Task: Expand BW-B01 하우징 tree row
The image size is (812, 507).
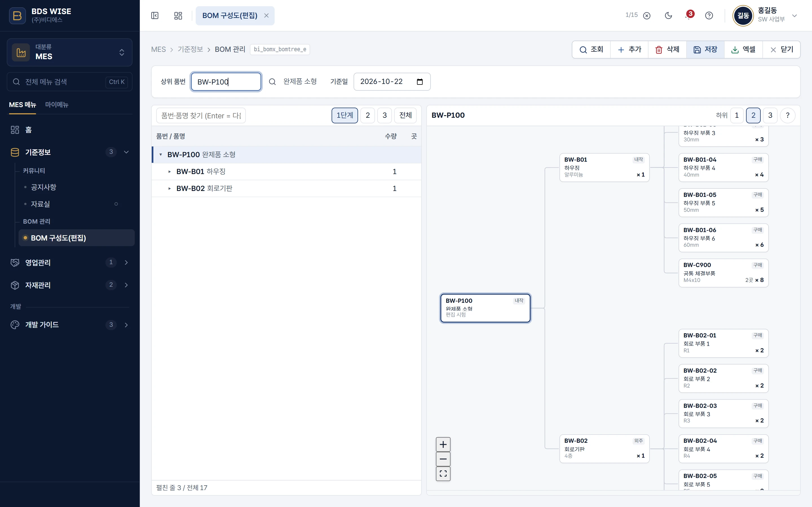Action: click(x=169, y=172)
